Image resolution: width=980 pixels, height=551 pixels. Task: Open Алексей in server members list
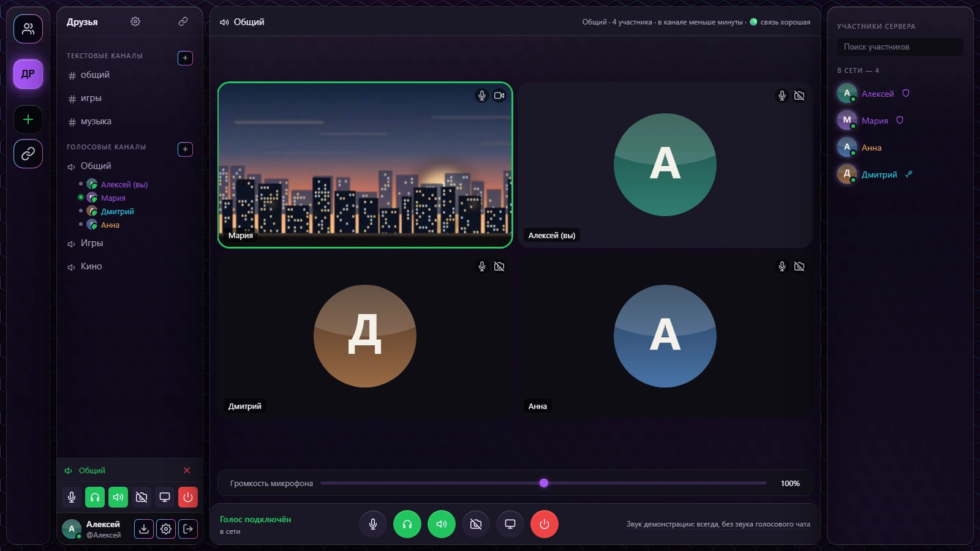pos(900,94)
